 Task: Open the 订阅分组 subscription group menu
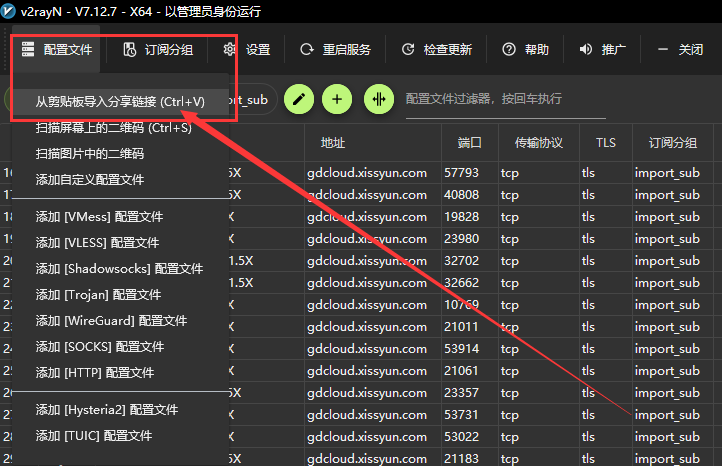(157, 50)
